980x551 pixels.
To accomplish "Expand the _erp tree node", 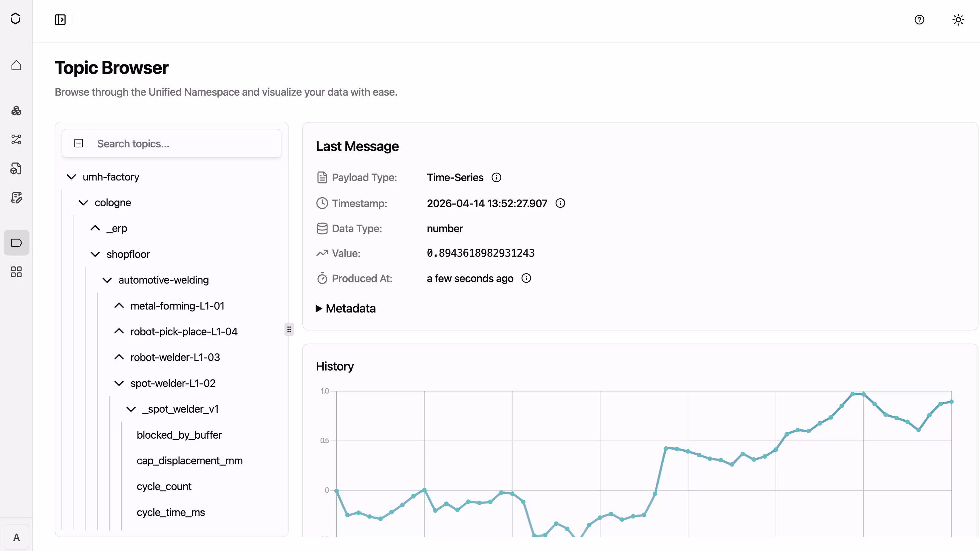I will 95,228.
